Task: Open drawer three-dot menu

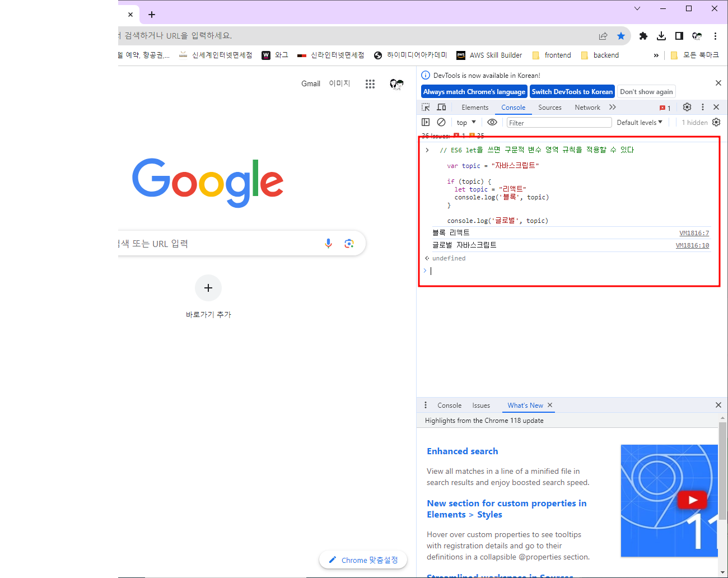Action: pos(426,405)
